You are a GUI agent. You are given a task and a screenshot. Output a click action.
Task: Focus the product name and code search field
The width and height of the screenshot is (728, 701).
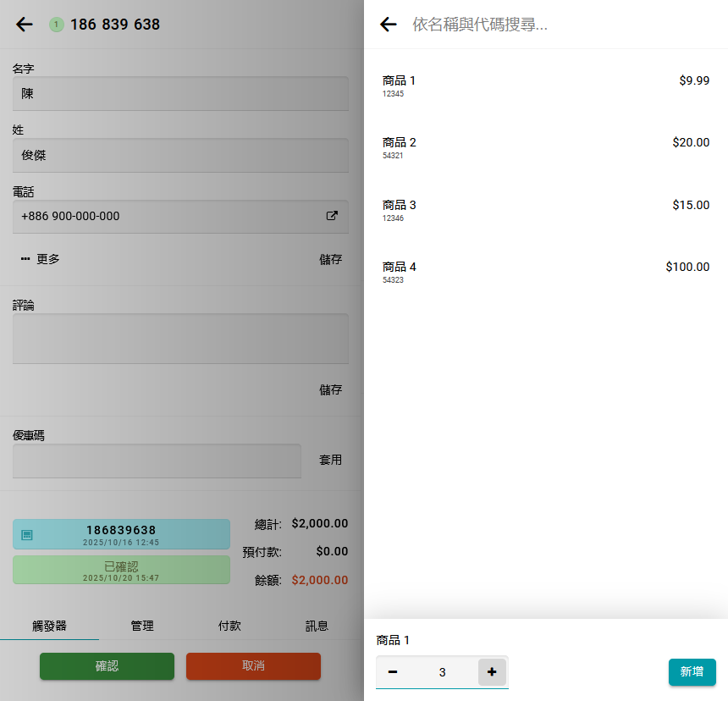tap(559, 25)
